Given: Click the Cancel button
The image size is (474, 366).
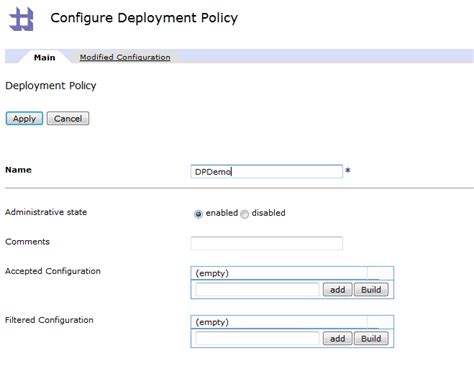Looking at the screenshot, I should pos(68,118).
